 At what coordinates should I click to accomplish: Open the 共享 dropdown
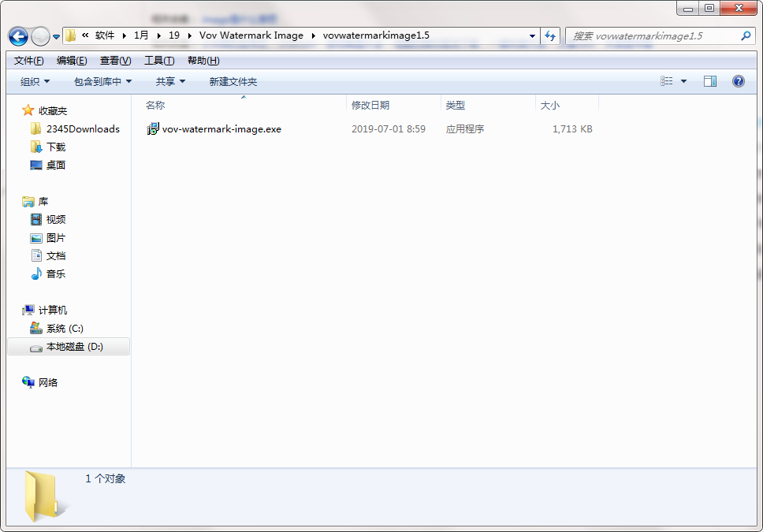(x=170, y=82)
